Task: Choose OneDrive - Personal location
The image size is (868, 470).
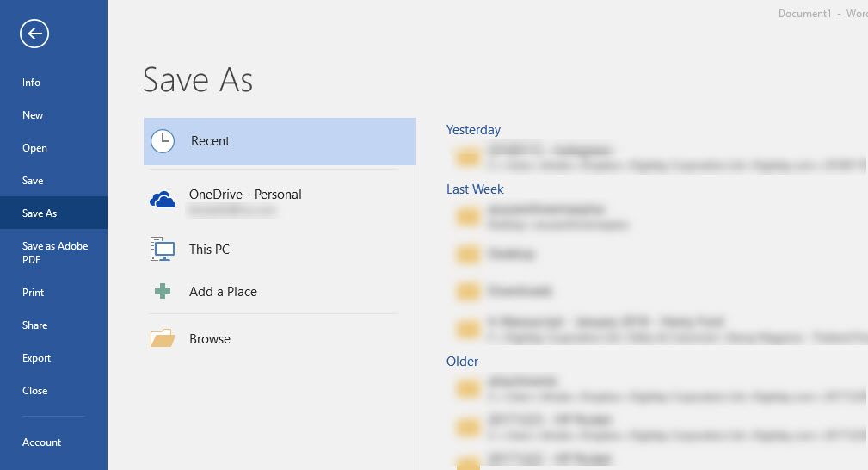Action: point(245,195)
